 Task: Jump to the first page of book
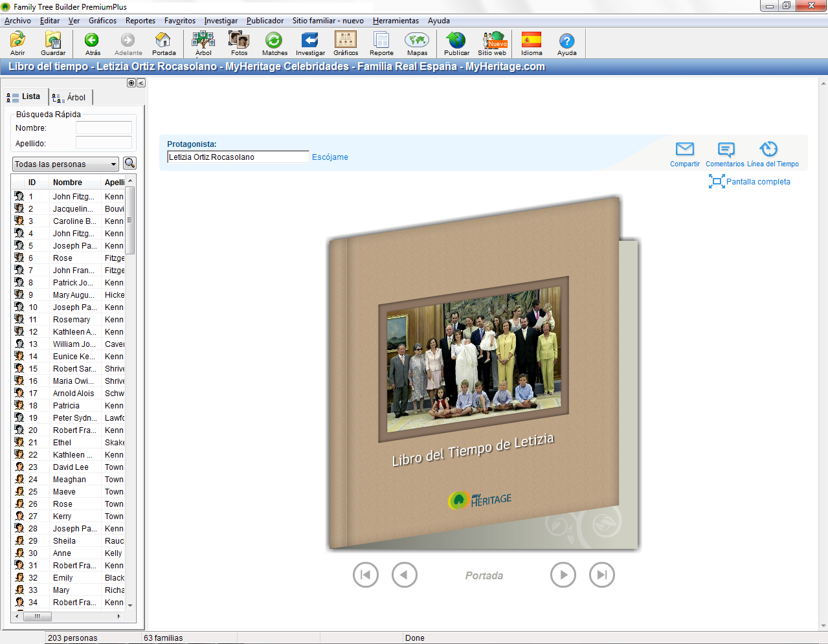click(x=366, y=575)
